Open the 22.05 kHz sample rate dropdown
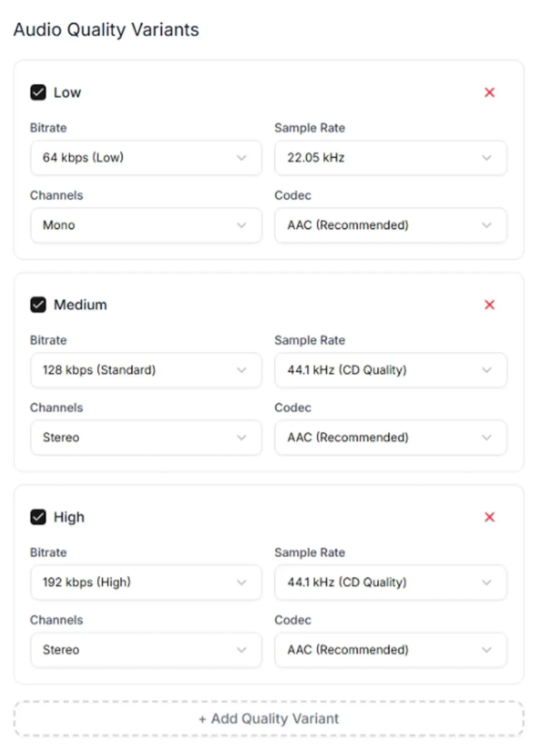This screenshot has height=756, width=543. coord(391,158)
